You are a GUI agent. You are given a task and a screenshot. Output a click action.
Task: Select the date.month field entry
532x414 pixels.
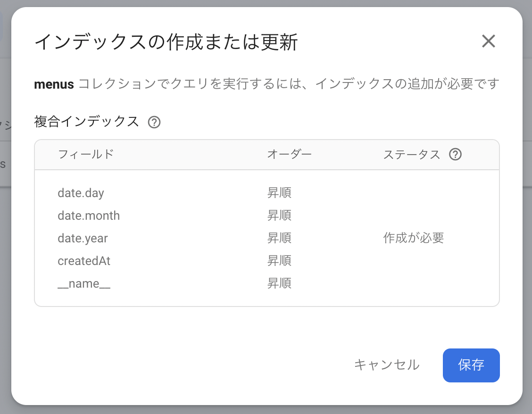coord(89,215)
